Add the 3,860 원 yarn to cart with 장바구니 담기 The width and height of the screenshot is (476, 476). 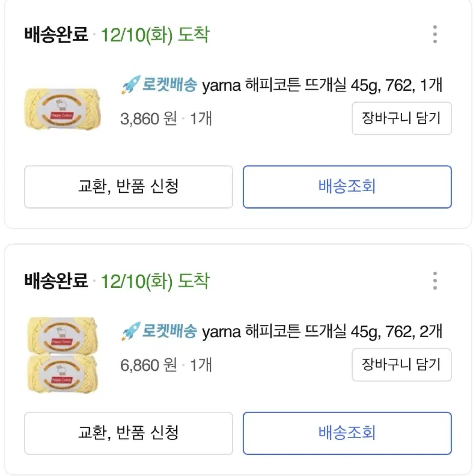pyautogui.click(x=402, y=118)
